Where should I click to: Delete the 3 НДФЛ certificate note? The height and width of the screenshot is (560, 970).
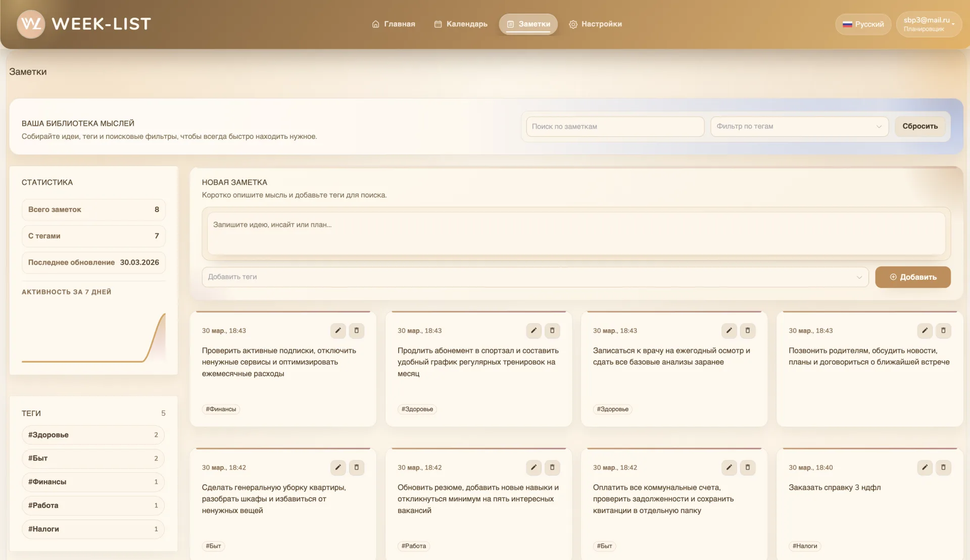943,468
